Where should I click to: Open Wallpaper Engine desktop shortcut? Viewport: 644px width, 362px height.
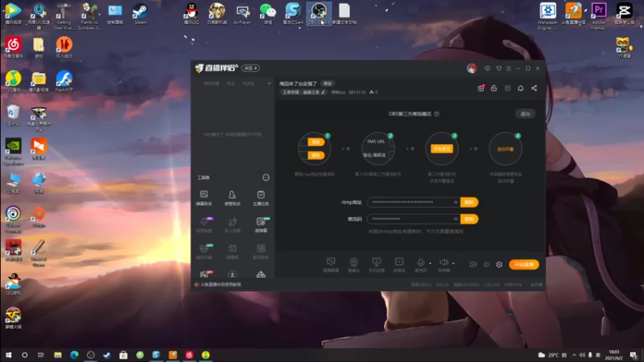tap(548, 15)
